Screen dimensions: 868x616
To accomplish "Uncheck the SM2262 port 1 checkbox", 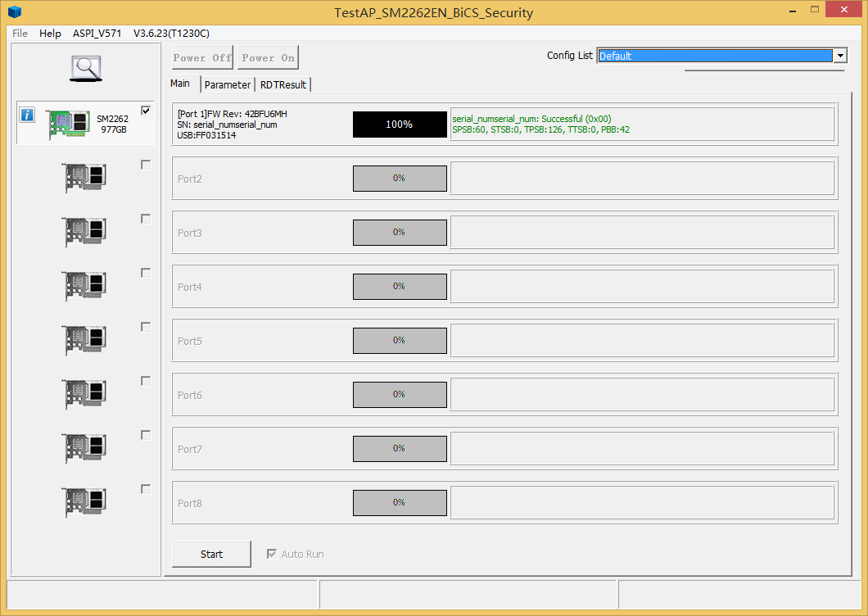I will 146,111.
